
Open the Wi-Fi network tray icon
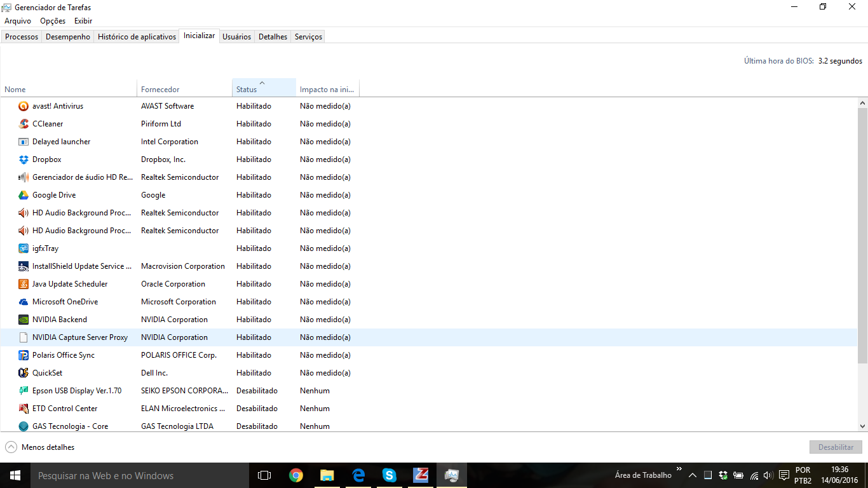pyautogui.click(x=754, y=475)
